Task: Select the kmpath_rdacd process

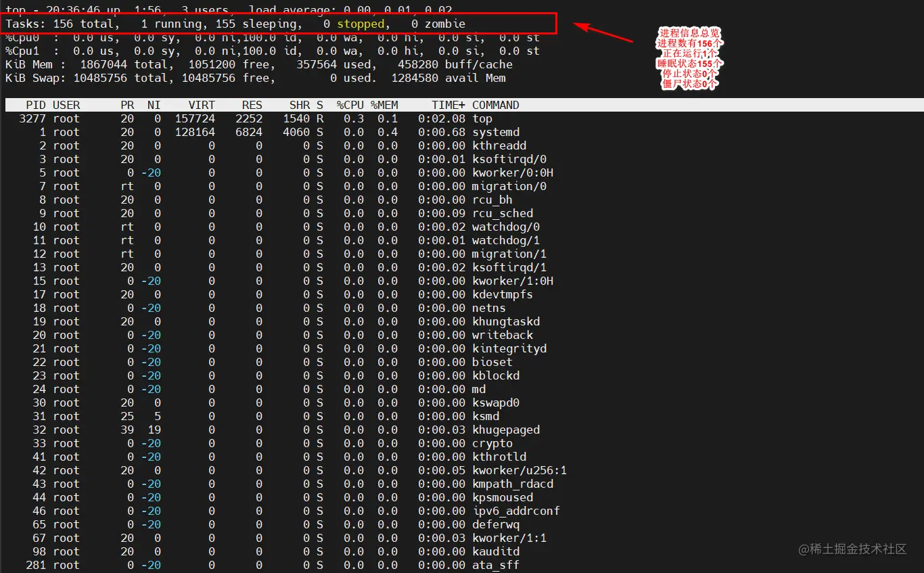Action: tap(513, 484)
